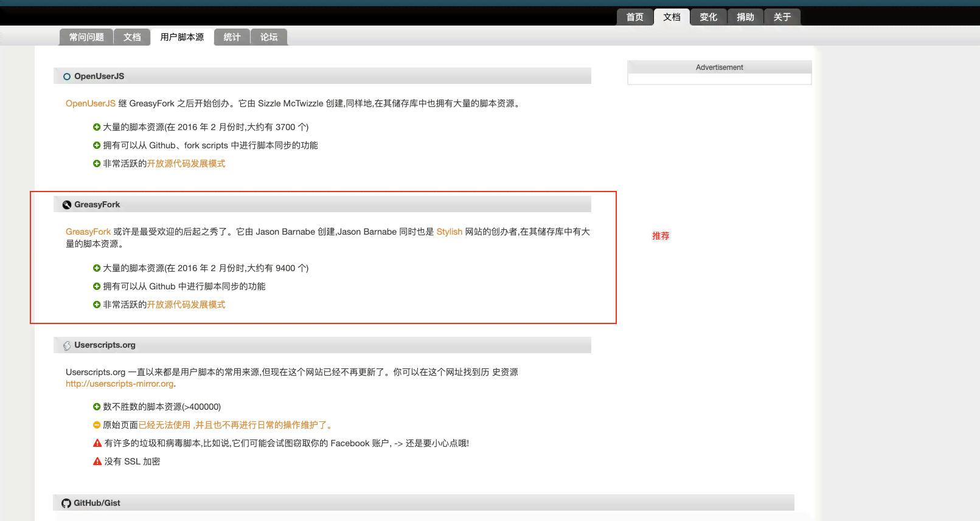
Task: Click plus icon beside fork scripts sync feature
Action: point(97,145)
